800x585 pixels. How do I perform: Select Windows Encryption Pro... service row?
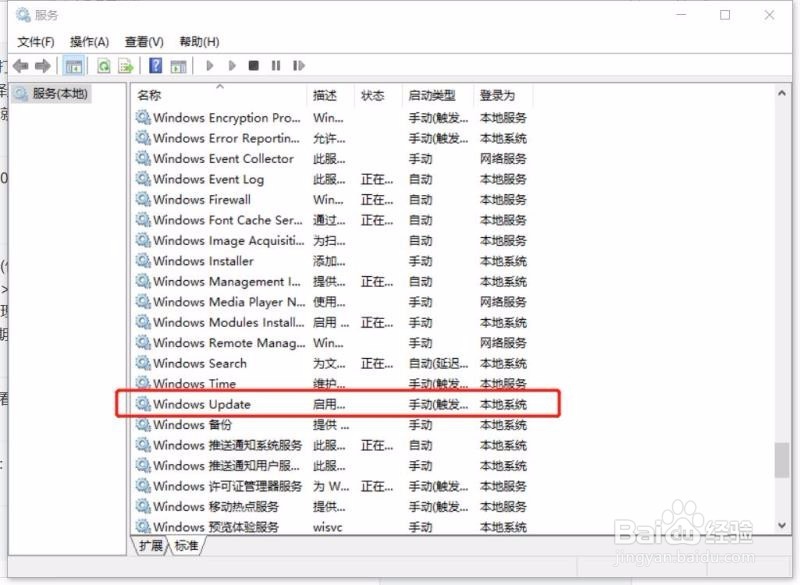pos(332,118)
